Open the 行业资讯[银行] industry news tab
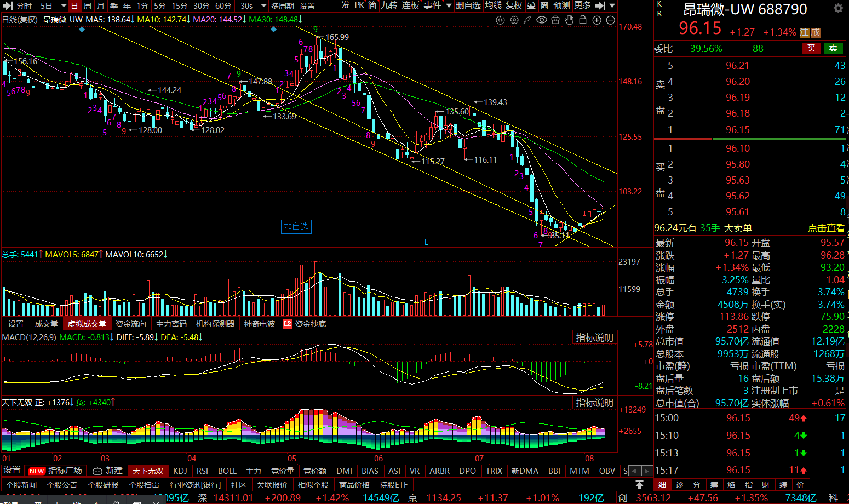Screen dimensions: 849x504 click(x=196, y=485)
